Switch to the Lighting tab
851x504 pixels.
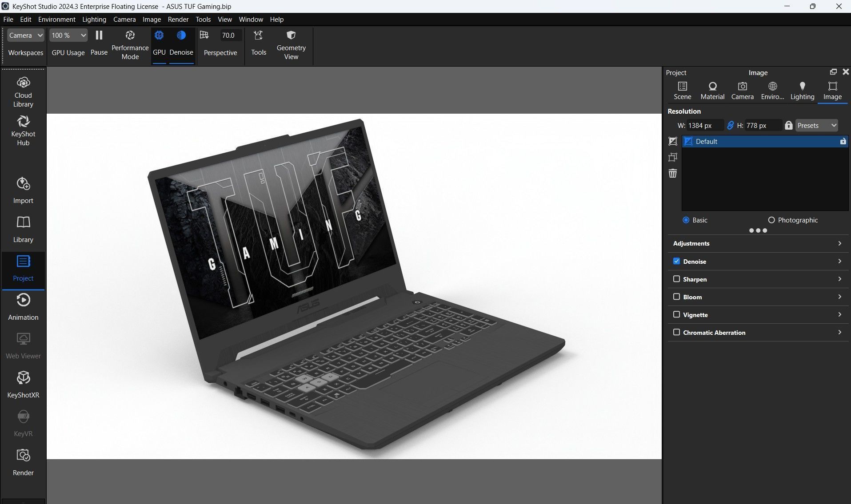pos(802,91)
